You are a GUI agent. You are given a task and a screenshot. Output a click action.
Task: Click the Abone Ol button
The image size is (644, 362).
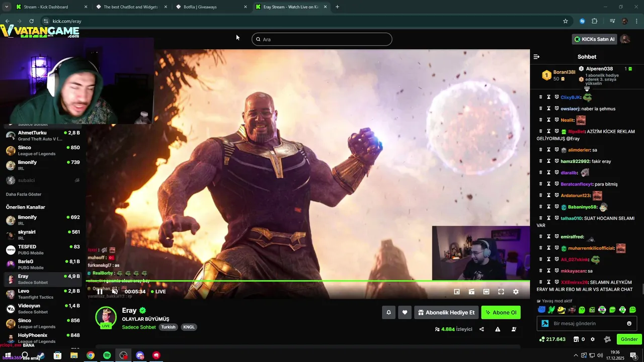click(x=501, y=312)
